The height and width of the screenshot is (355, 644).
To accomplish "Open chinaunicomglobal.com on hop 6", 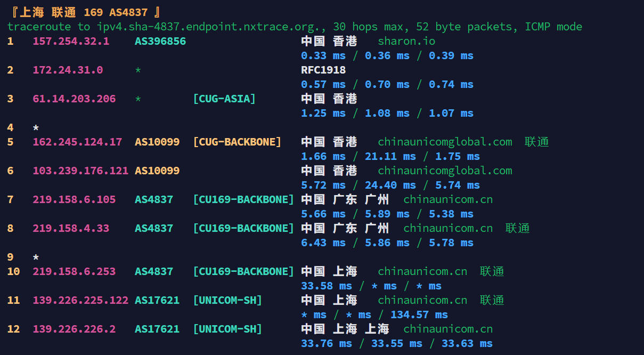I will tap(445, 171).
